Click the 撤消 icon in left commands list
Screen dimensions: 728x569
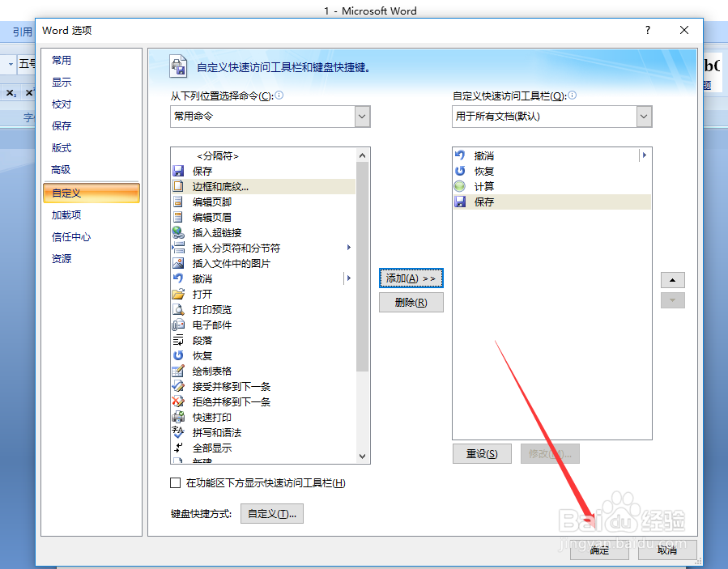178,278
